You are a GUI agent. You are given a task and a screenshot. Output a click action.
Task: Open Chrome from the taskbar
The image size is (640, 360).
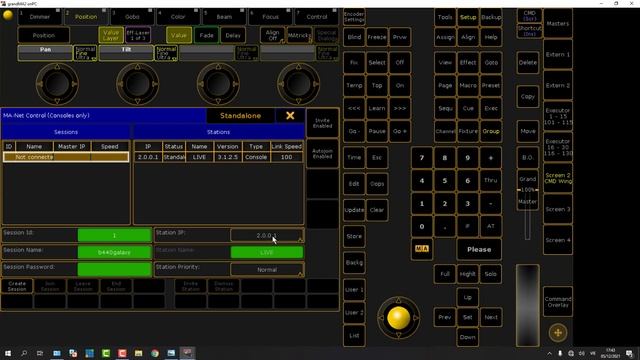point(155,353)
